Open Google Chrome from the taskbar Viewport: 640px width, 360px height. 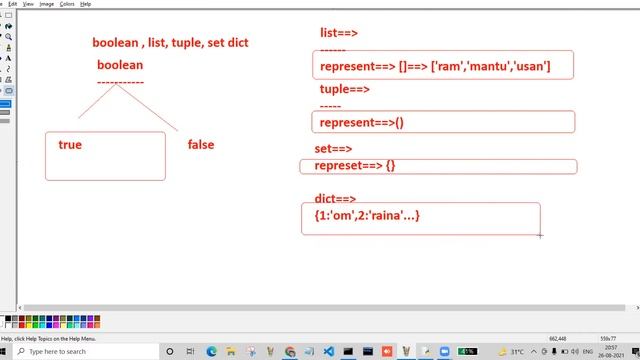coord(290,351)
